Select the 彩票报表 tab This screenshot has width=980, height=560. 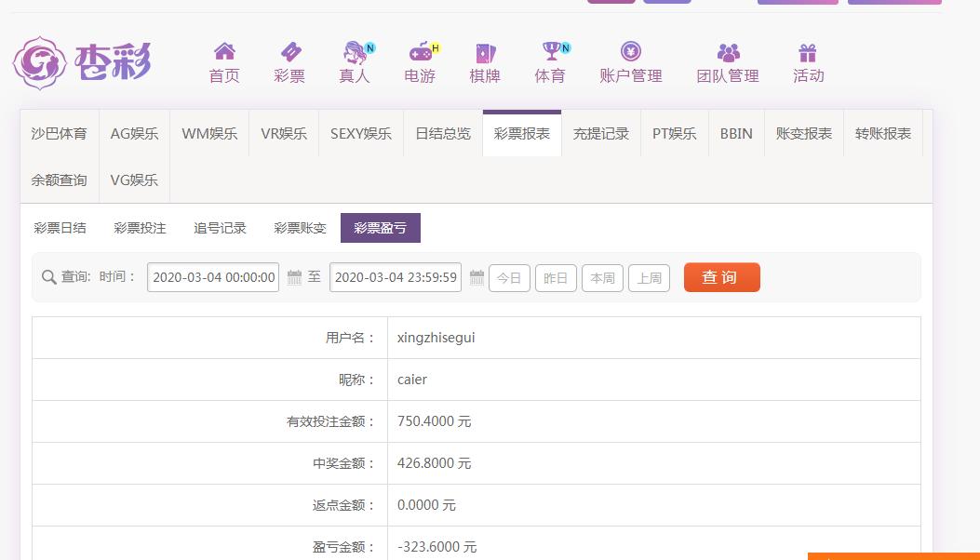pyautogui.click(x=522, y=133)
